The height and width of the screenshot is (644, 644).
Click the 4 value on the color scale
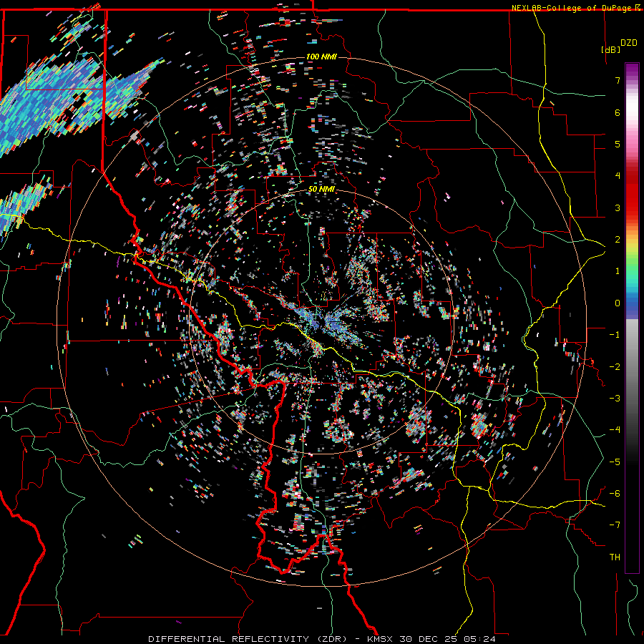[618, 176]
